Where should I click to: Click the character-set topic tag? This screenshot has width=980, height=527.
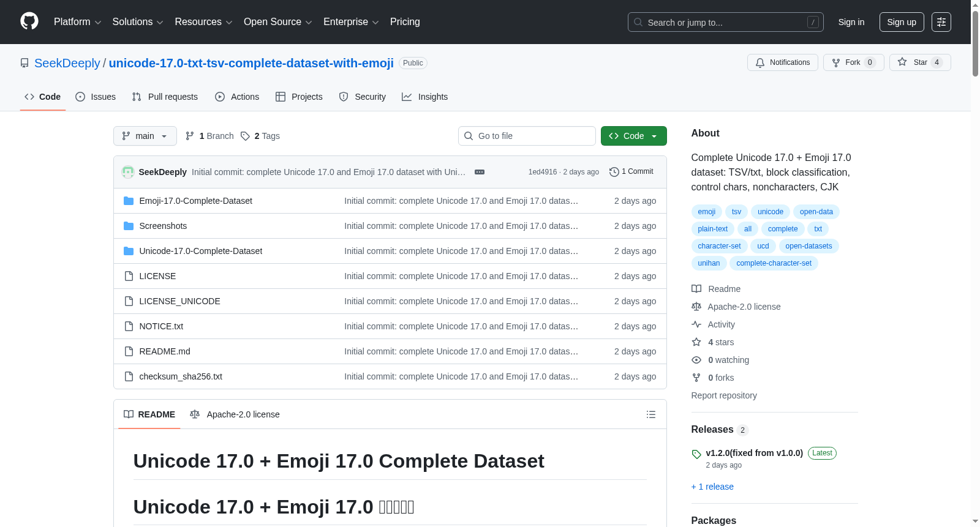click(720, 246)
